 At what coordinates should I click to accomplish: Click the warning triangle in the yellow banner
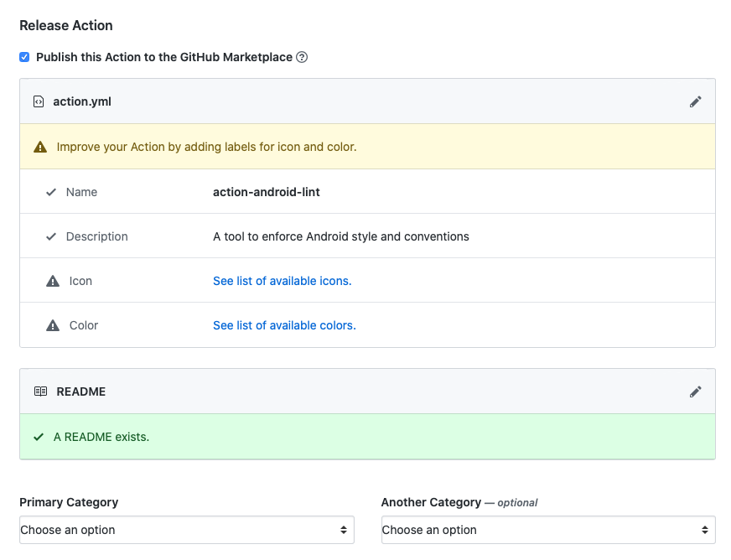pyautogui.click(x=39, y=145)
